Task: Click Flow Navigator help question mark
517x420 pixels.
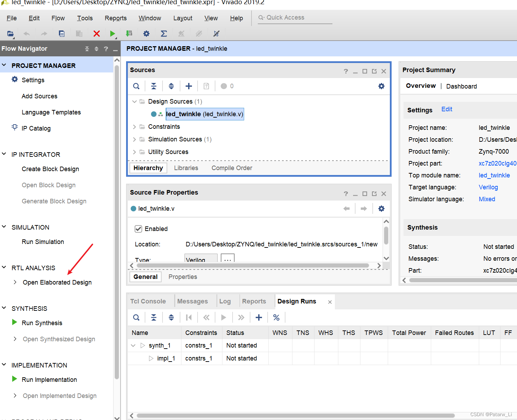Action: pos(106,49)
